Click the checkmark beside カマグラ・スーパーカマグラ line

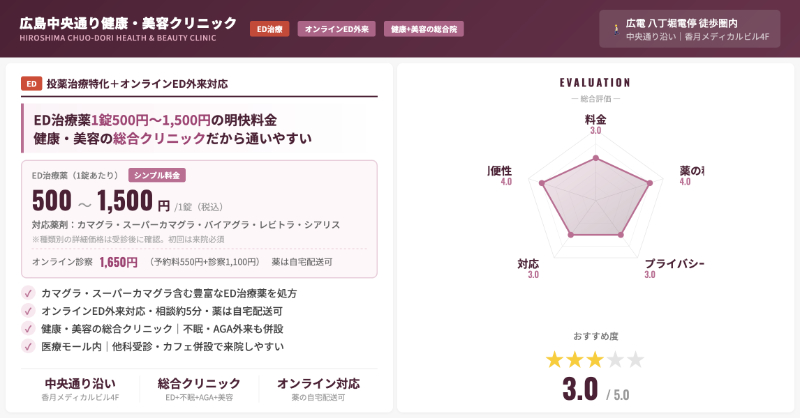click(28, 293)
